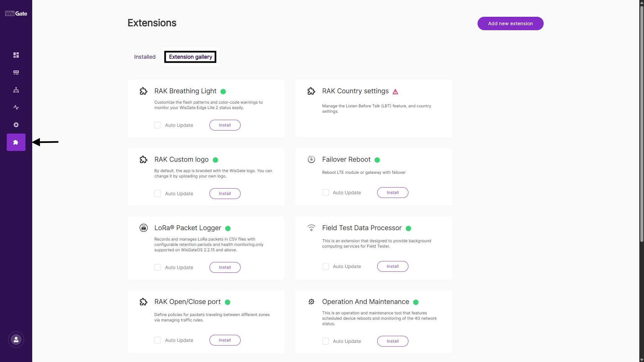Open the user account avatar icon
Viewport: 644px width, 362px height.
(x=16, y=340)
